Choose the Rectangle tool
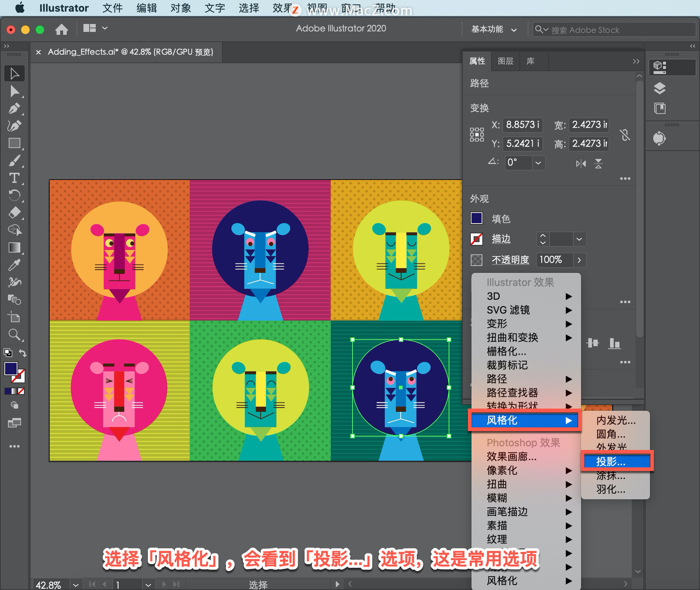 (x=14, y=143)
